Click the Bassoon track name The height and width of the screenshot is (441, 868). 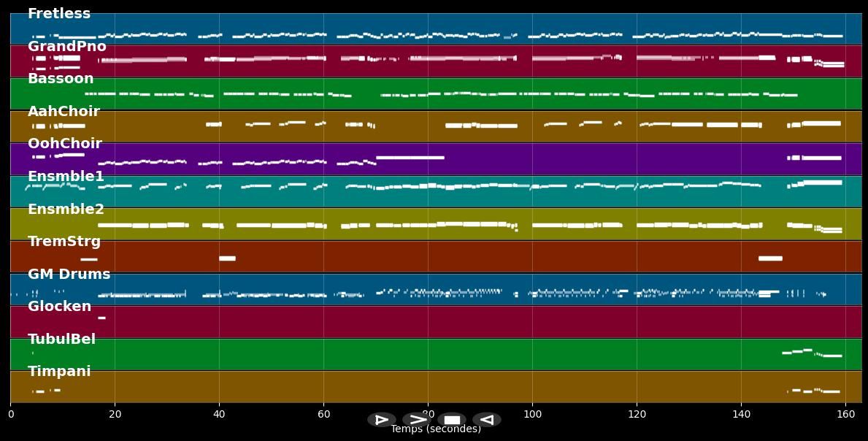click(61, 79)
